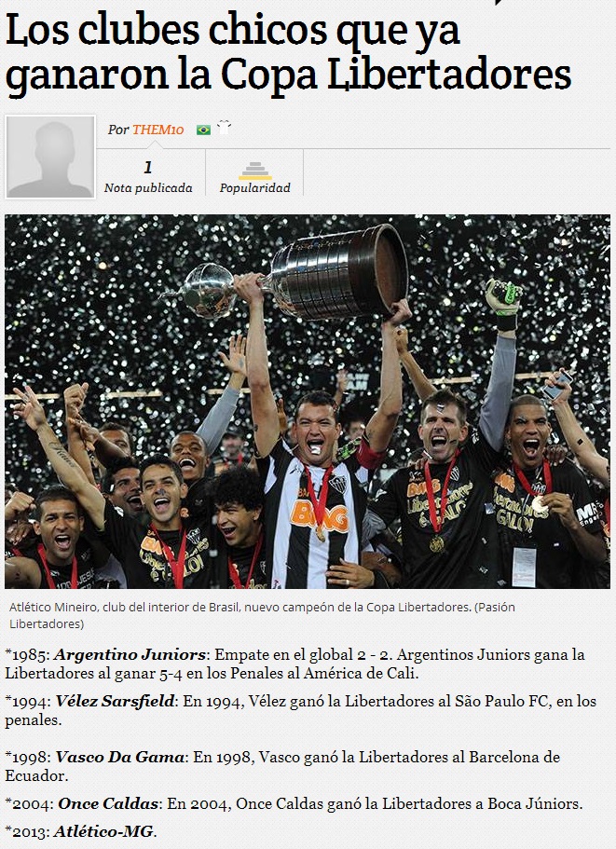
Task: Click the Popularidad stacked bars icon
Action: [x=255, y=171]
